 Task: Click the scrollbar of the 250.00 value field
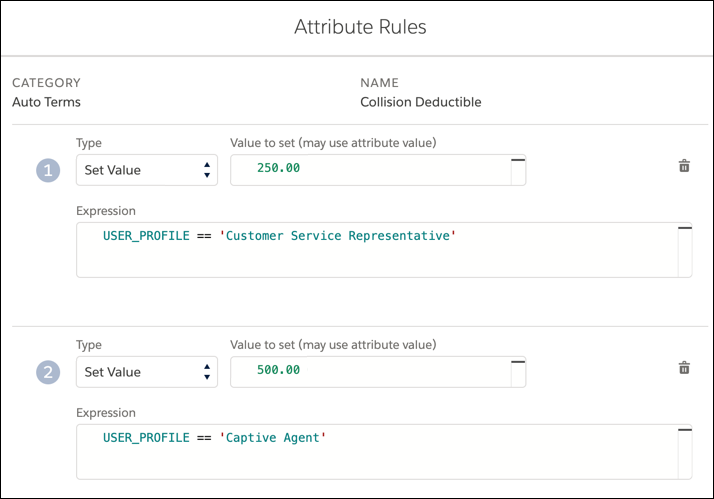coord(518,170)
